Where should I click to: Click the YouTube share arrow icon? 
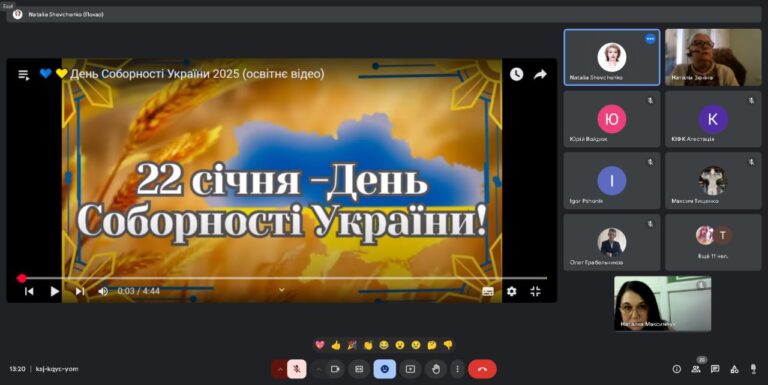pos(540,74)
